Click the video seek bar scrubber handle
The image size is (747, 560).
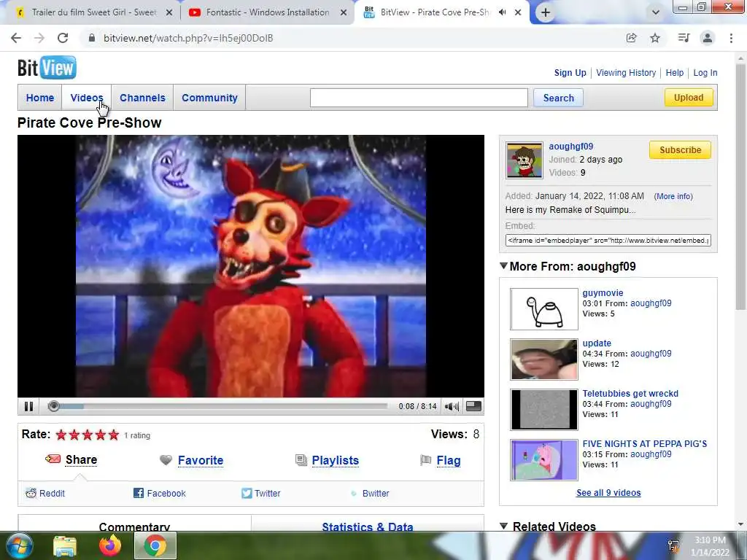click(x=53, y=406)
